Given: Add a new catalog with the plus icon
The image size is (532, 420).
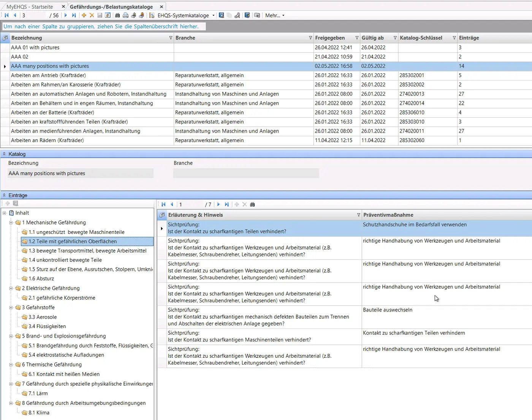Looking at the screenshot, I should 84,15.
